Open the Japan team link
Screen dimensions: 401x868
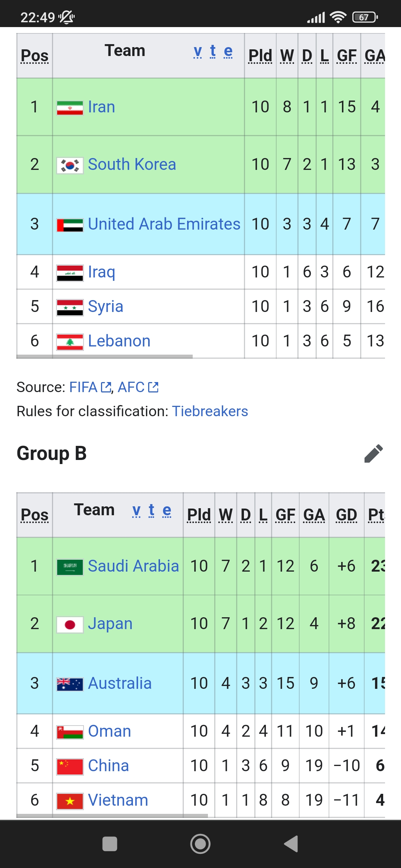(x=110, y=624)
